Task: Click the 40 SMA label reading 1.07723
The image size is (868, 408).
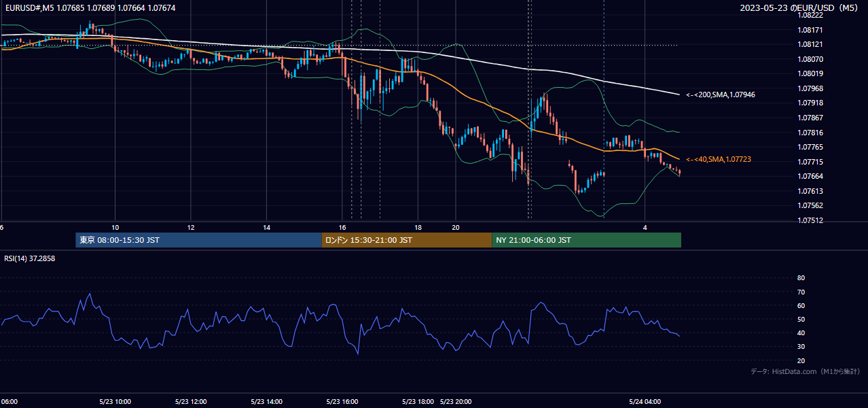Action: [x=719, y=159]
